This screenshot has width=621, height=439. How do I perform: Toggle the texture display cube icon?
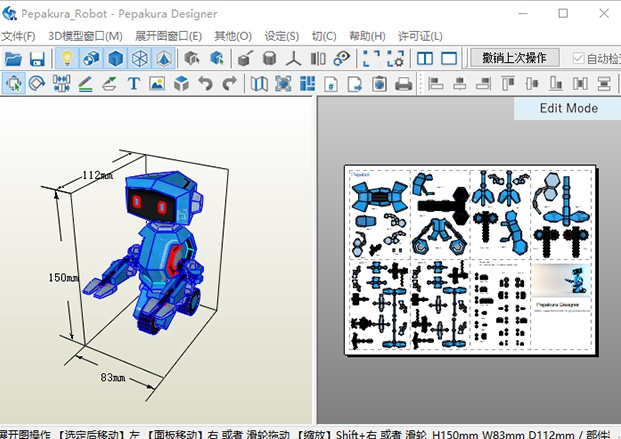pos(91,59)
